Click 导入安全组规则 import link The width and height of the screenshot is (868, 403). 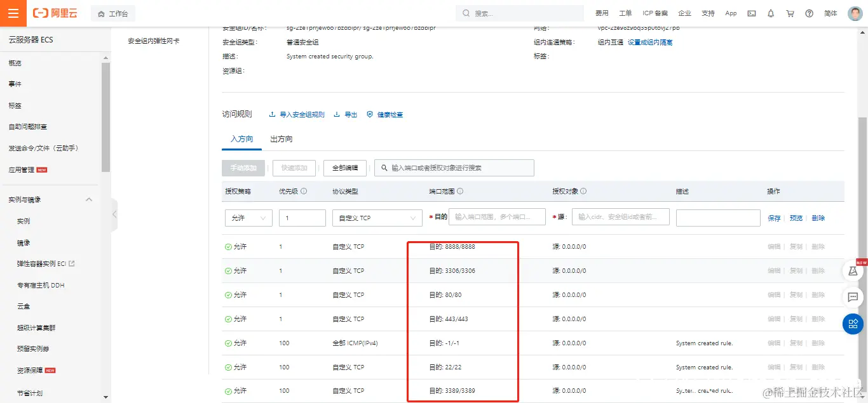point(297,114)
